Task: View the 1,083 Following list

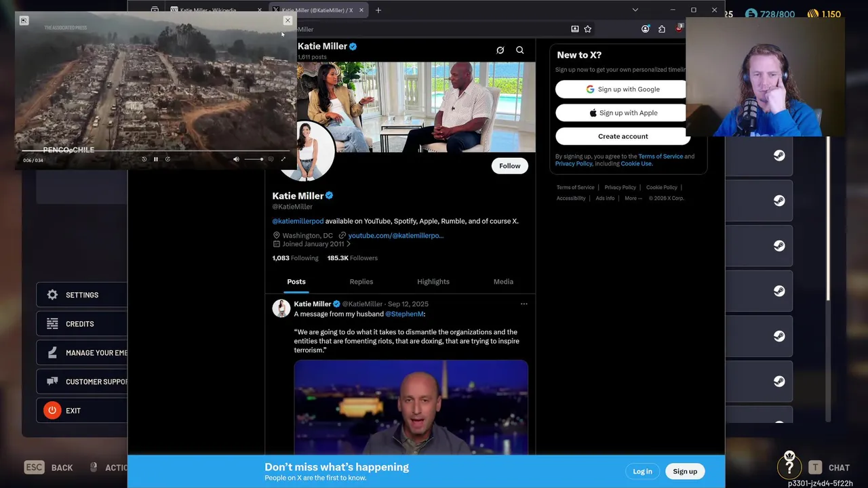Action: pos(295,258)
